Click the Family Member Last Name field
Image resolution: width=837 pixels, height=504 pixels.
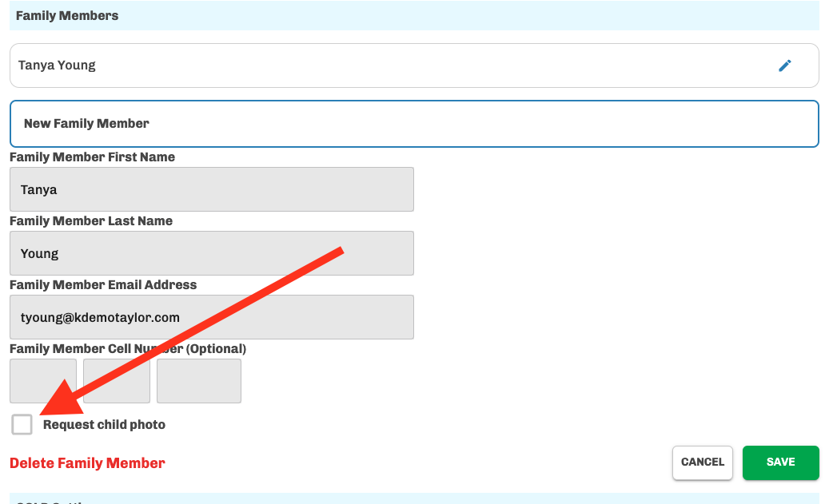211,253
